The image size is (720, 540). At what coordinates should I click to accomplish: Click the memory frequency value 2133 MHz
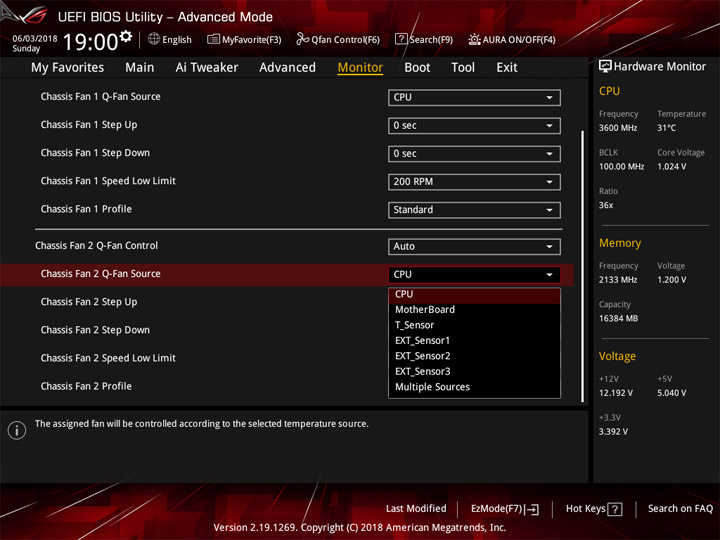tap(618, 280)
